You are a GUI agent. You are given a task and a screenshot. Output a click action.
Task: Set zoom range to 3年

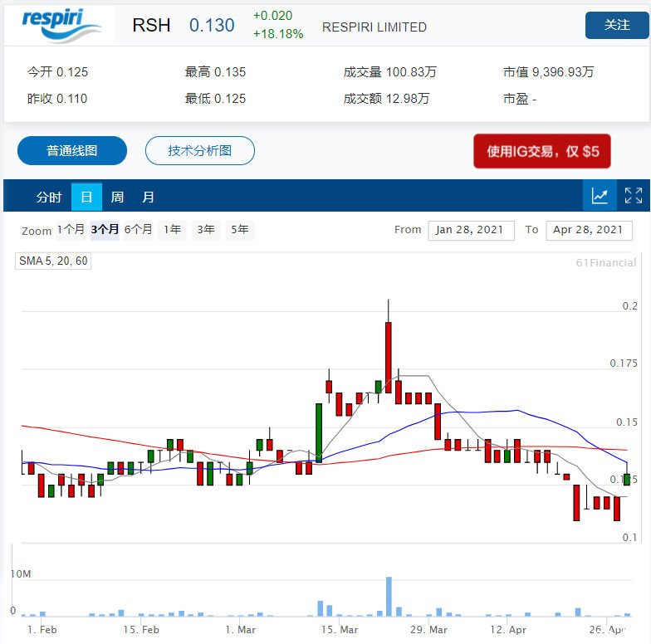coord(206,229)
